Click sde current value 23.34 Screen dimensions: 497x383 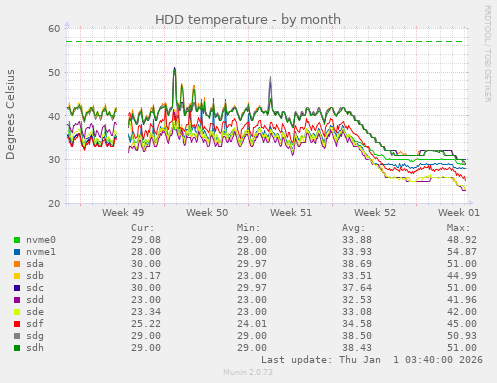click(146, 312)
